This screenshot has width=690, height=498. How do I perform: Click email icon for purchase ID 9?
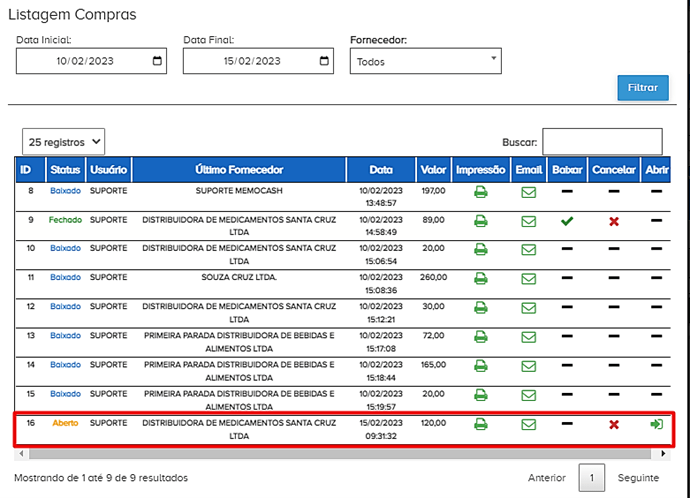pos(528,221)
